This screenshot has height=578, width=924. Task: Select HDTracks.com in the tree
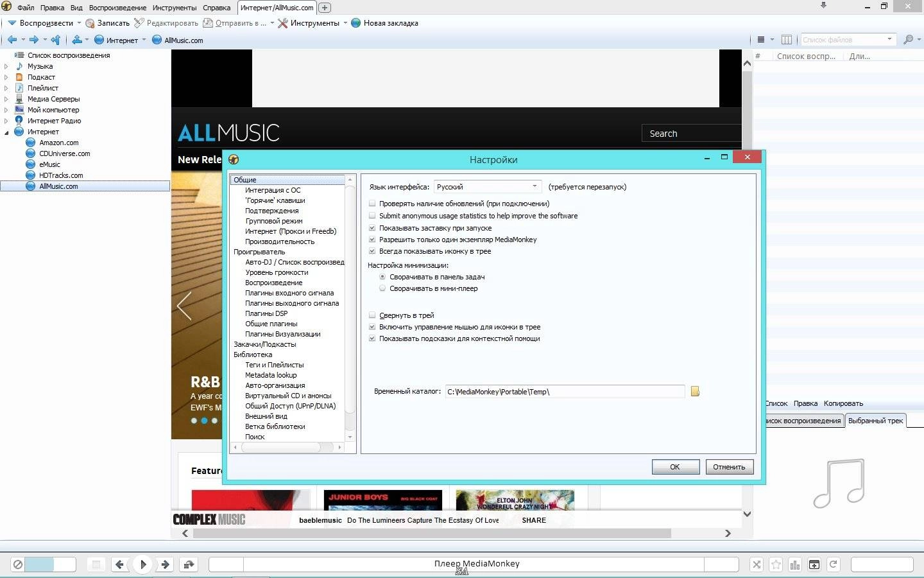pyautogui.click(x=61, y=175)
